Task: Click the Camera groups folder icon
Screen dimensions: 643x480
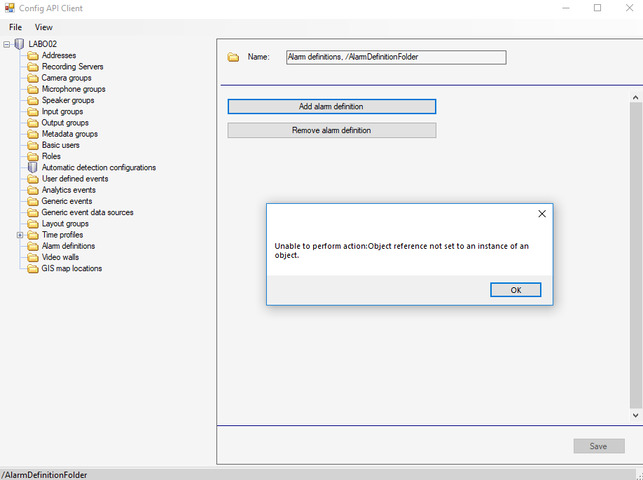Action: [32, 78]
